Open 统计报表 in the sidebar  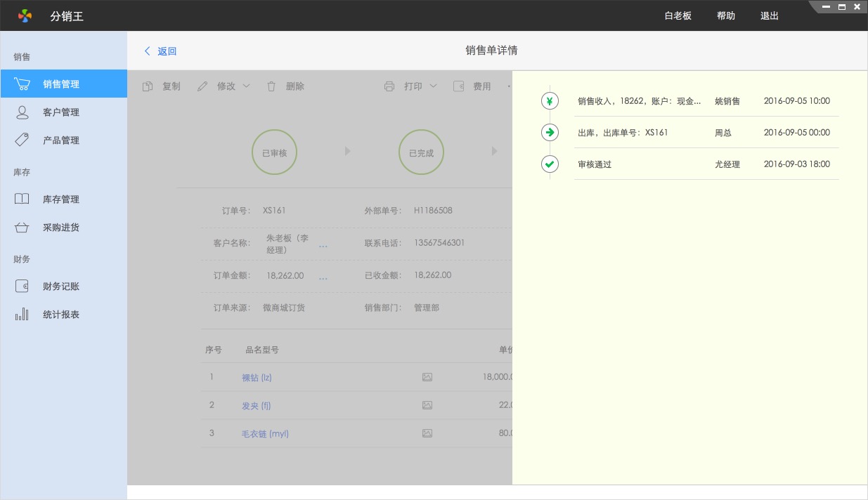coord(61,315)
